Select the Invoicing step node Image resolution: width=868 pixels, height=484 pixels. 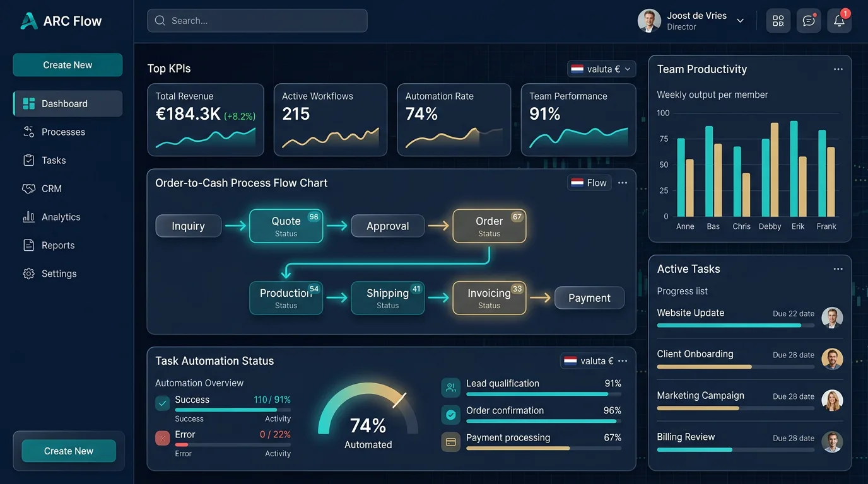click(490, 298)
